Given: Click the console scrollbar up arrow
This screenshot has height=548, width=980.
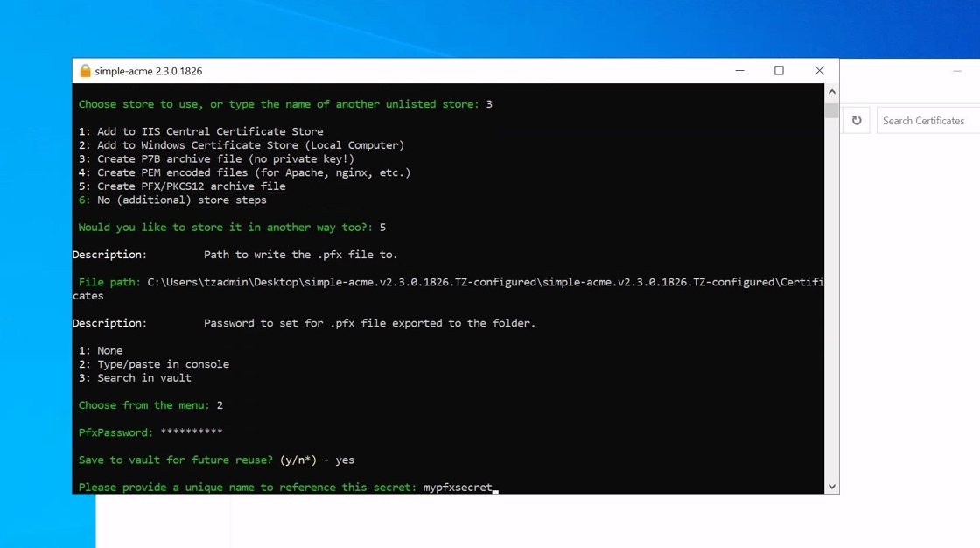Looking at the screenshot, I should 832,92.
